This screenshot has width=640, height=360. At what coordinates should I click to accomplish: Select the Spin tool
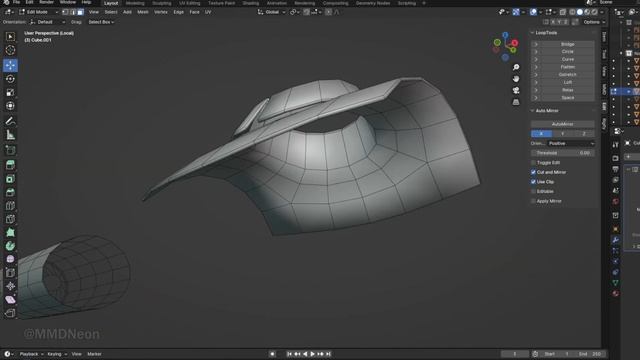[x=10, y=246]
